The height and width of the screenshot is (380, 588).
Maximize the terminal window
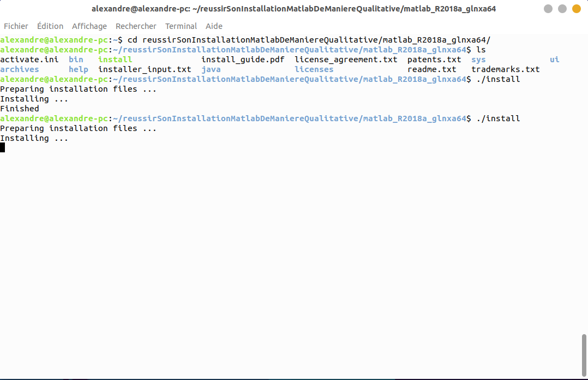[562, 9]
